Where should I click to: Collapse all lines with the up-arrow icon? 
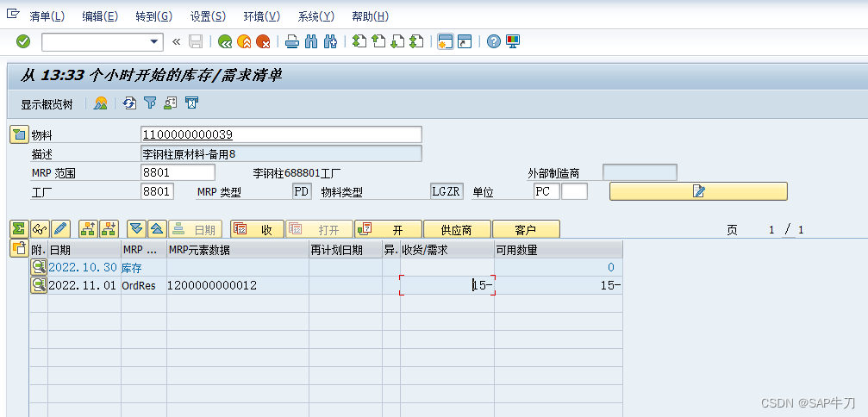pyautogui.click(x=157, y=228)
